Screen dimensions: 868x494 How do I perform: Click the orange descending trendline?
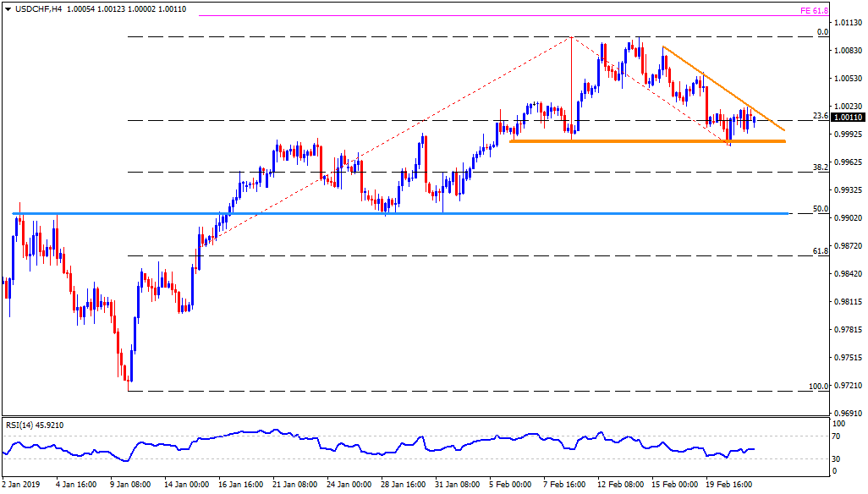click(x=728, y=93)
